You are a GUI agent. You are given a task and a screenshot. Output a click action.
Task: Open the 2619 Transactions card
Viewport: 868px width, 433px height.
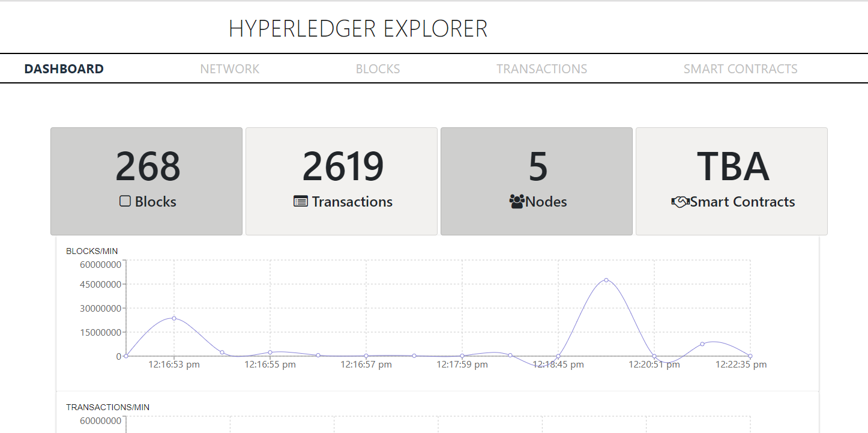pos(342,181)
